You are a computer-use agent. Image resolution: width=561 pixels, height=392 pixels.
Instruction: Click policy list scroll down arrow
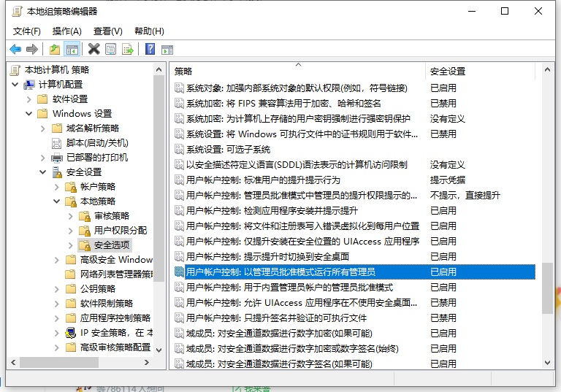click(547, 363)
